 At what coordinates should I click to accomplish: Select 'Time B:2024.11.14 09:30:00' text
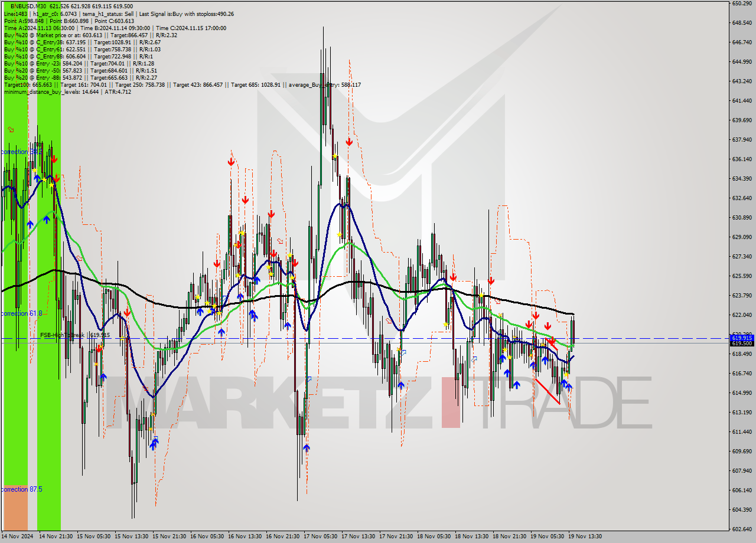pos(115,28)
